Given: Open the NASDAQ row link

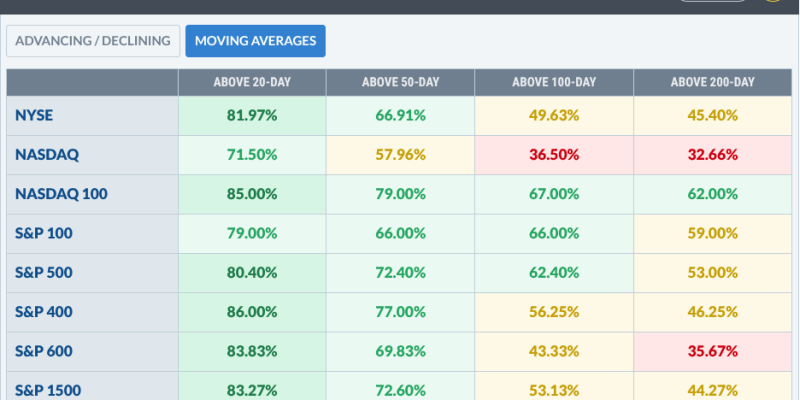Looking at the screenshot, I should point(47,155).
